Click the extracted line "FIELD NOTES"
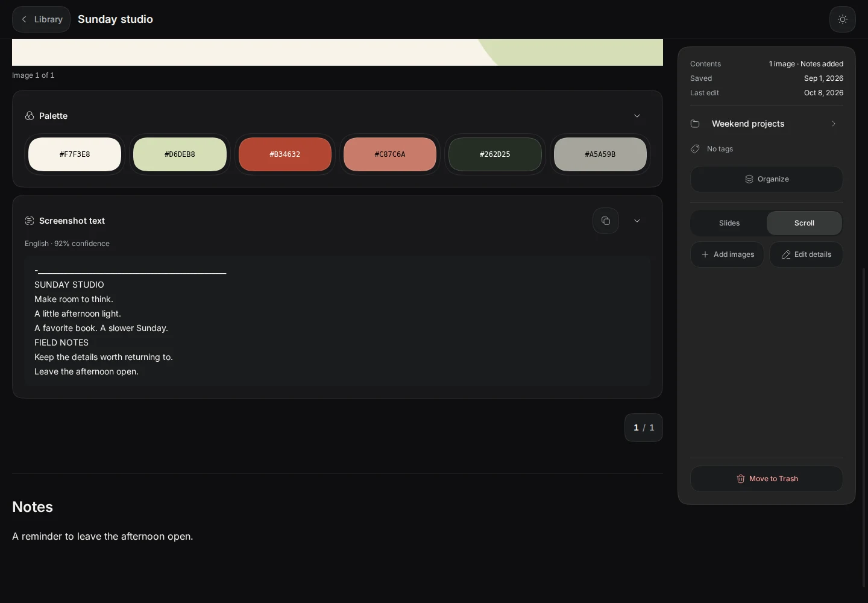Image resolution: width=868 pixels, height=603 pixels. (x=61, y=343)
